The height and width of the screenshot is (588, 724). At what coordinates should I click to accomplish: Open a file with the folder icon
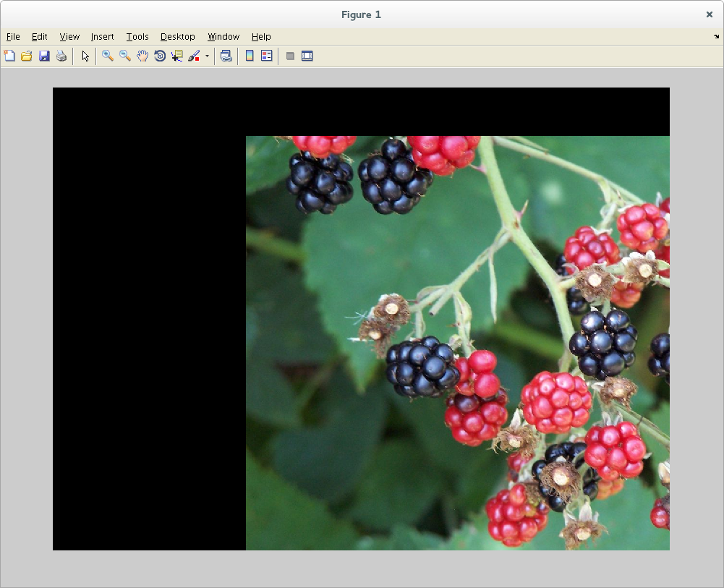(27, 56)
